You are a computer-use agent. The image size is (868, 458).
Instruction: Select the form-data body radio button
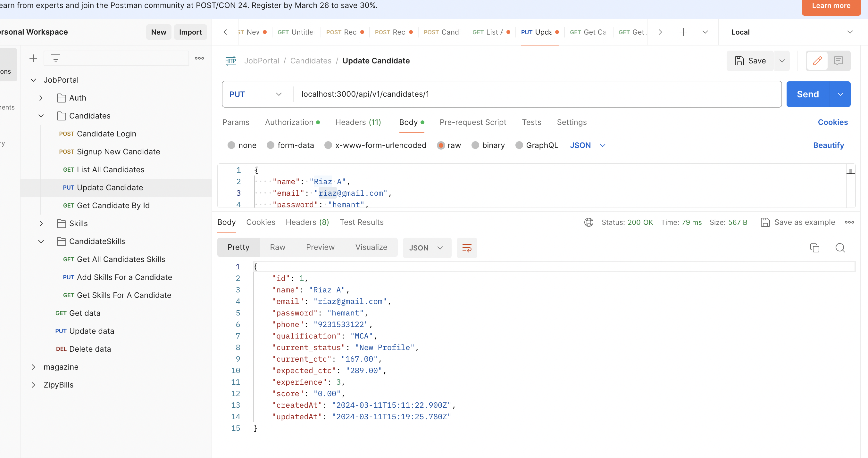(x=270, y=145)
